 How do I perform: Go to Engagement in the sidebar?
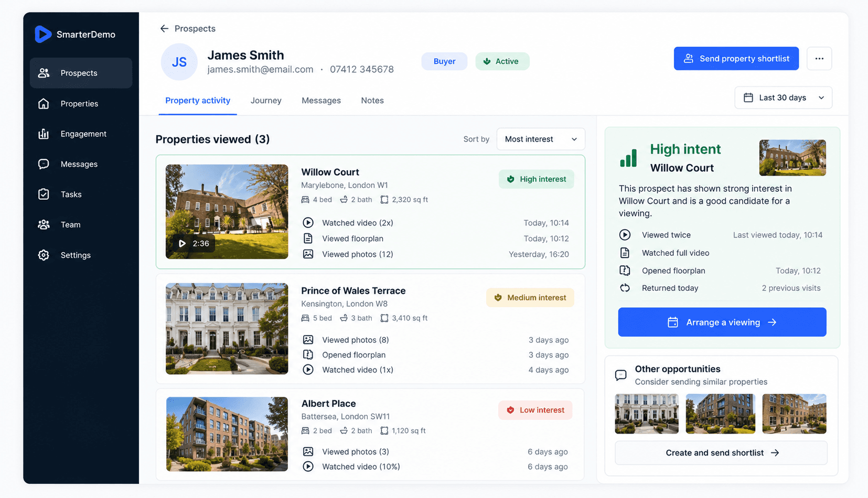pyautogui.click(x=81, y=134)
